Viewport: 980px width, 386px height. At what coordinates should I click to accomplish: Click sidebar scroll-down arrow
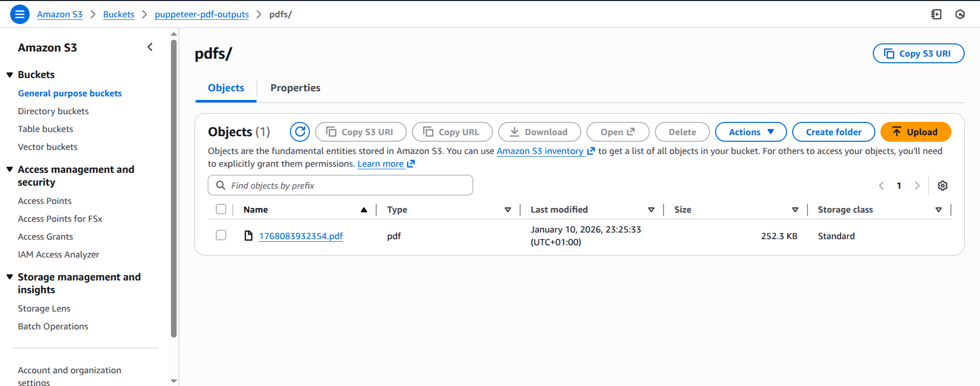pyautogui.click(x=174, y=381)
